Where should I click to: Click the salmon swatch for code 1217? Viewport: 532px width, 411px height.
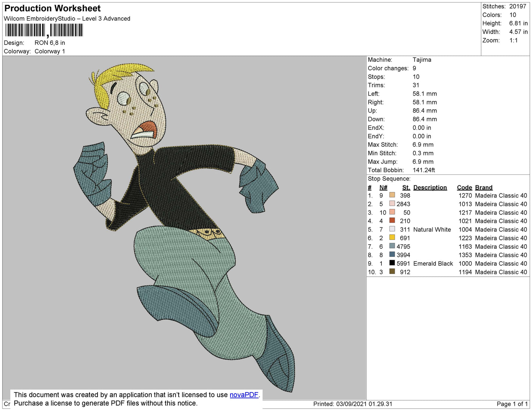coord(392,212)
